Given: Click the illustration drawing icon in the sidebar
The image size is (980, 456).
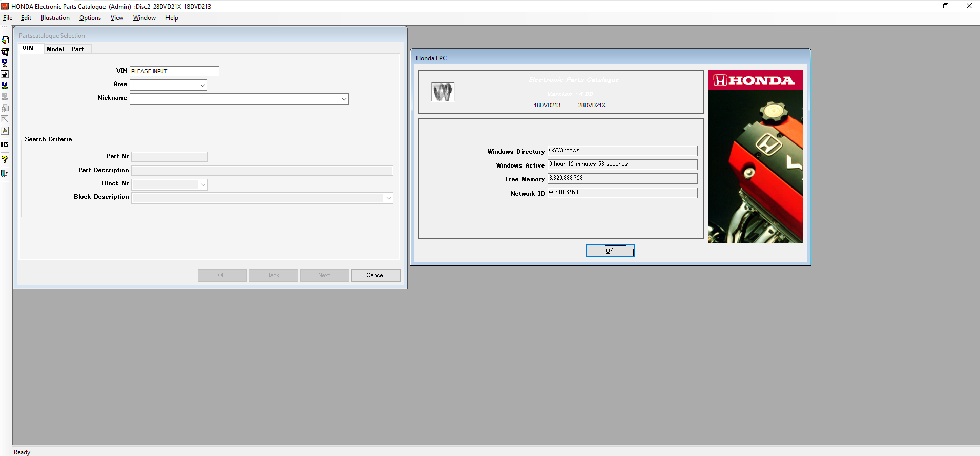Looking at the screenshot, I should (x=5, y=131).
